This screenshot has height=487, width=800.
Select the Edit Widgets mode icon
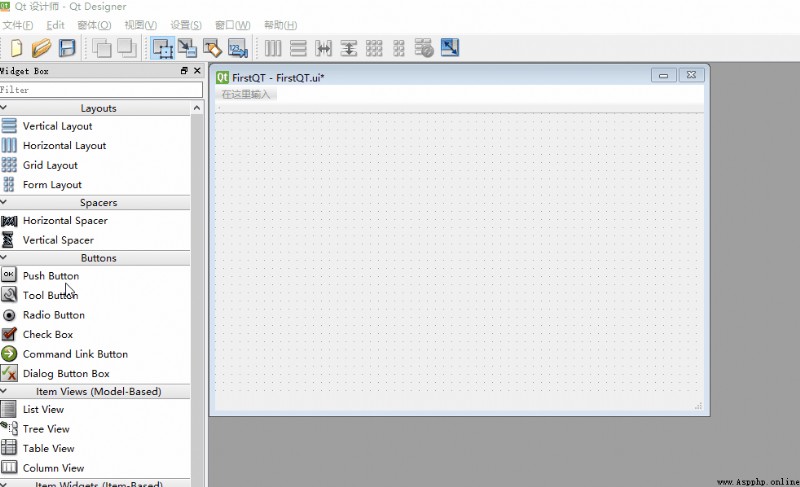tap(162, 48)
